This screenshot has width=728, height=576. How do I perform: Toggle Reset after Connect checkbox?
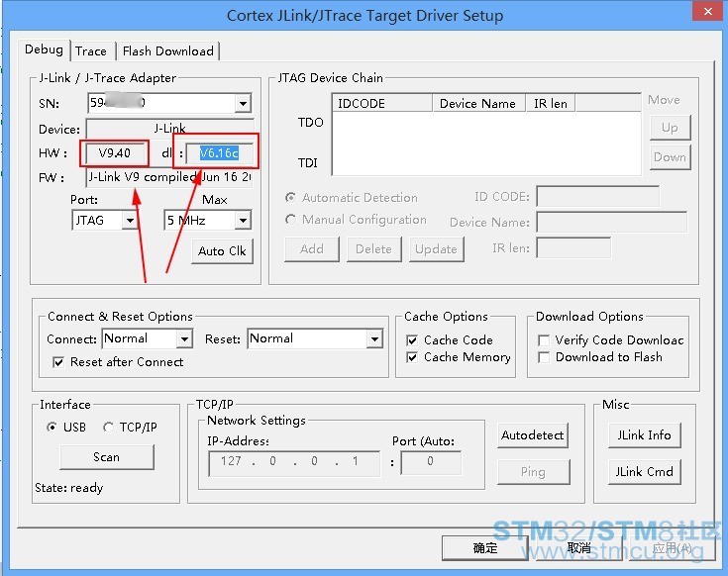pos(58,362)
